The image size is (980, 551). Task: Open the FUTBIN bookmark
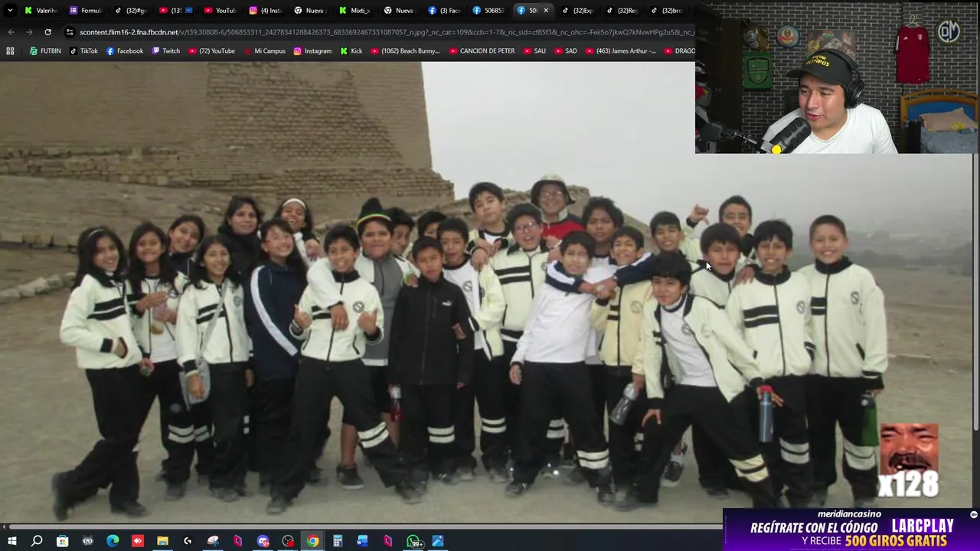45,51
